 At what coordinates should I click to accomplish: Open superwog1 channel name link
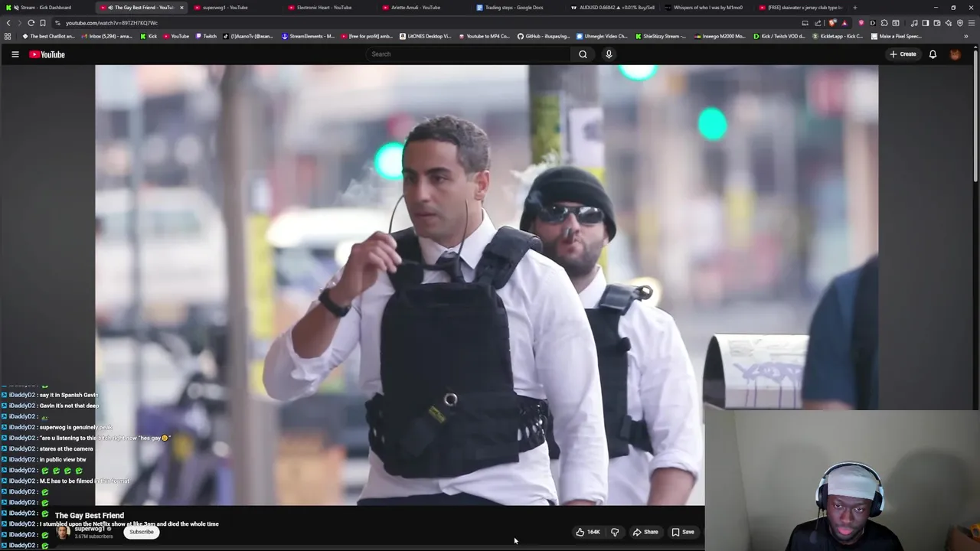pyautogui.click(x=90, y=529)
